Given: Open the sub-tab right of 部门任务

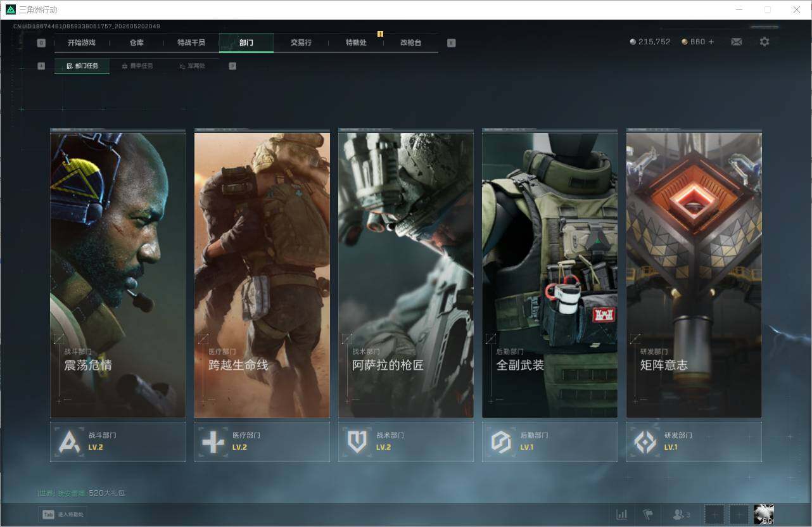Looking at the screenshot, I should pyautogui.click(x=137, y=66).
